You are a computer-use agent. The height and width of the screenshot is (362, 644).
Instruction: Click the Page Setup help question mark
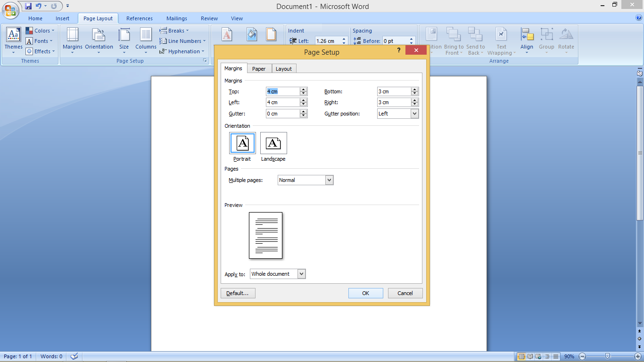point(399,50)
